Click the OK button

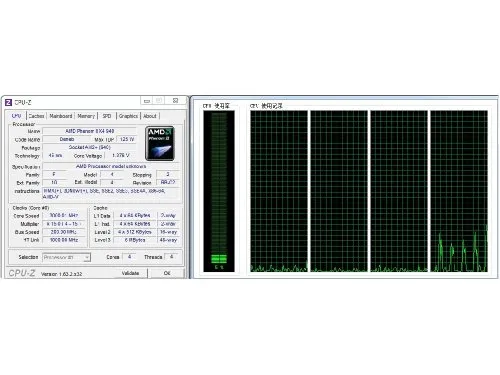tap(167, 273)
